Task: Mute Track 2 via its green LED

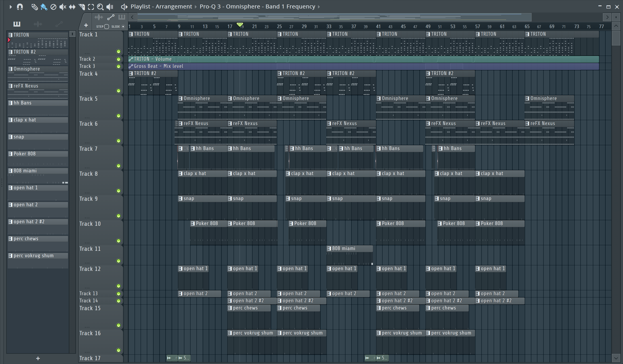Action: 118,59
